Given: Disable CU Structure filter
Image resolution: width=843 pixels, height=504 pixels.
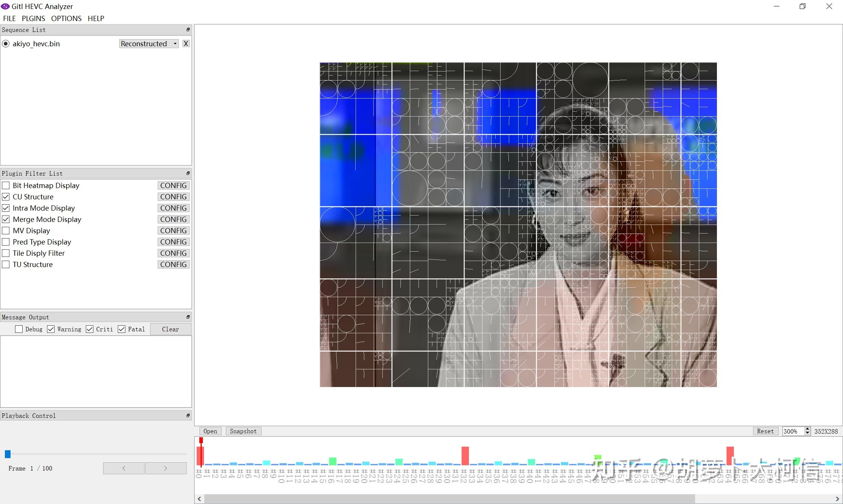Looking at the screenshot, I should point(6,197).
